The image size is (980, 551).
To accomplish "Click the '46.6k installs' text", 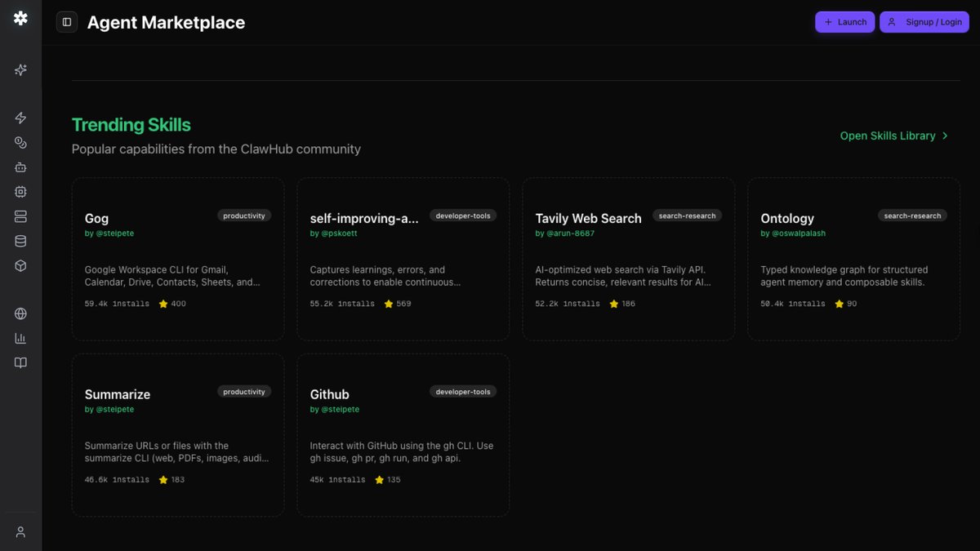I will click(x=117, y=480).
